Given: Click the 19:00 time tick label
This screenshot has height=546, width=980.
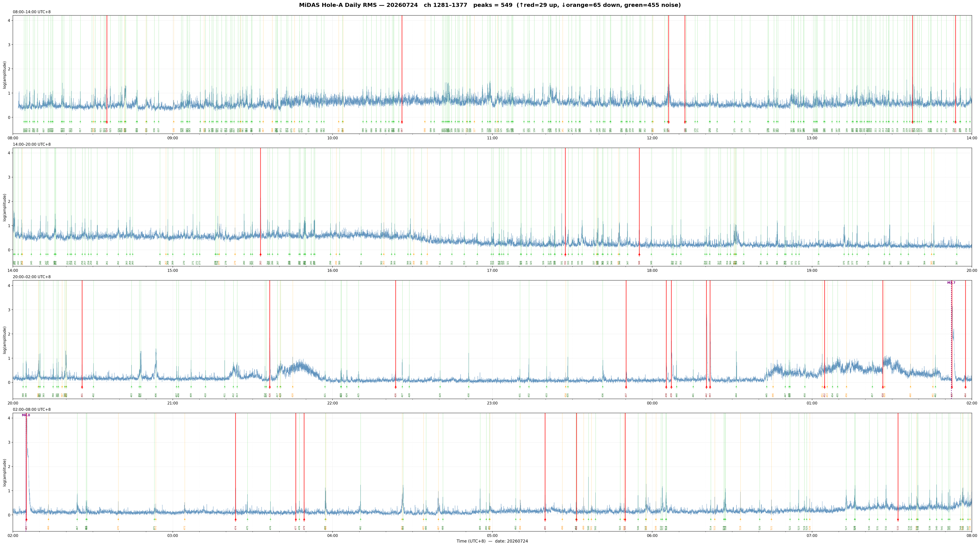Looking at the screenshot, I should point(812,271).
